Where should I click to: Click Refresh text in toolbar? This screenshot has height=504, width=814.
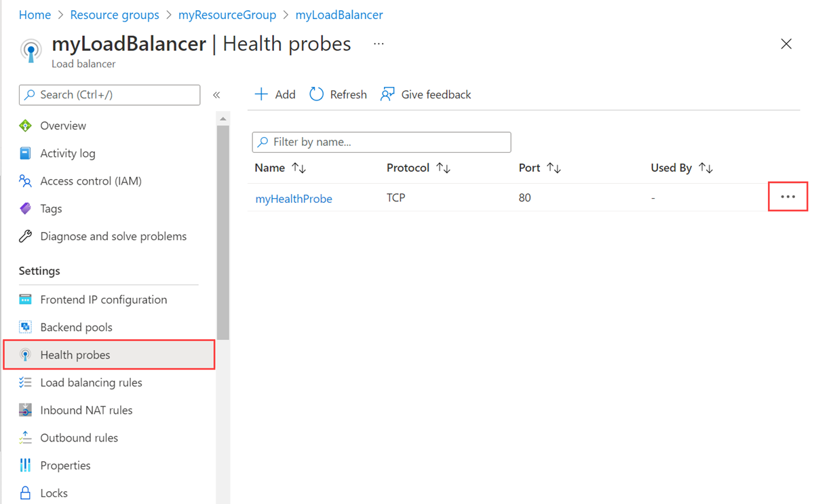(x=348, y=94)
